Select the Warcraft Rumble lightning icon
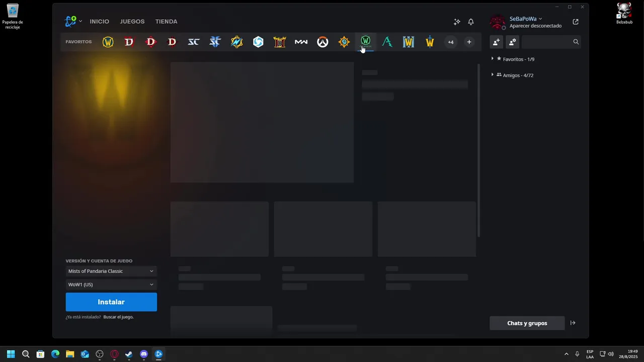 (236, 42)
